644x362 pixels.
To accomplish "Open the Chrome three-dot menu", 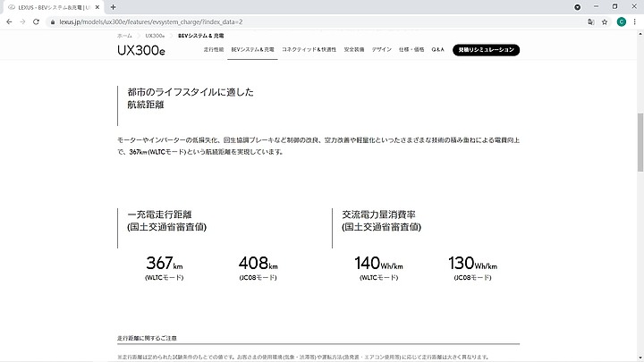I will tap(635, 21).
